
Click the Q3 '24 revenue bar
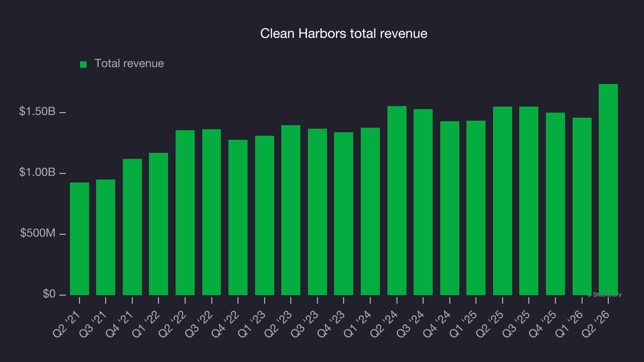[x=423, y=202]
